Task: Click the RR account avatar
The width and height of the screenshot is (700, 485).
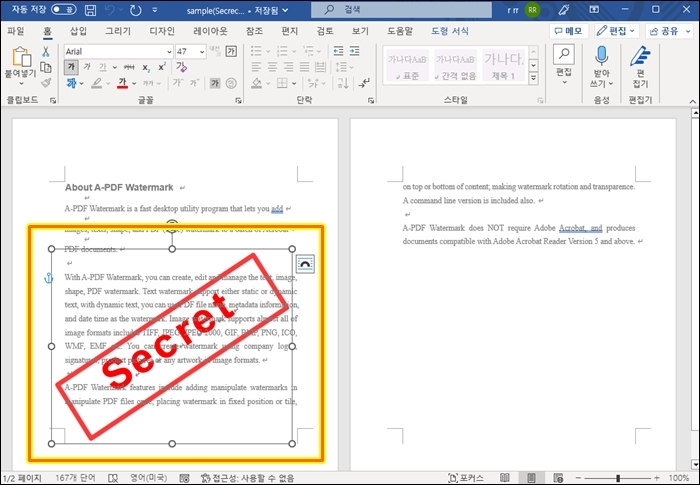Action: coord(532,10)
